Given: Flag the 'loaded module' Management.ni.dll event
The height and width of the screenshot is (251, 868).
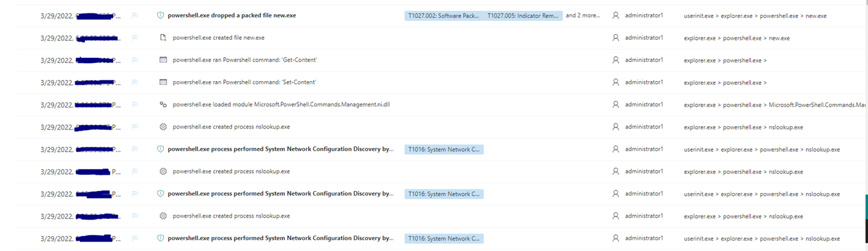Looking at the screenshot, I should click(135, 105).
